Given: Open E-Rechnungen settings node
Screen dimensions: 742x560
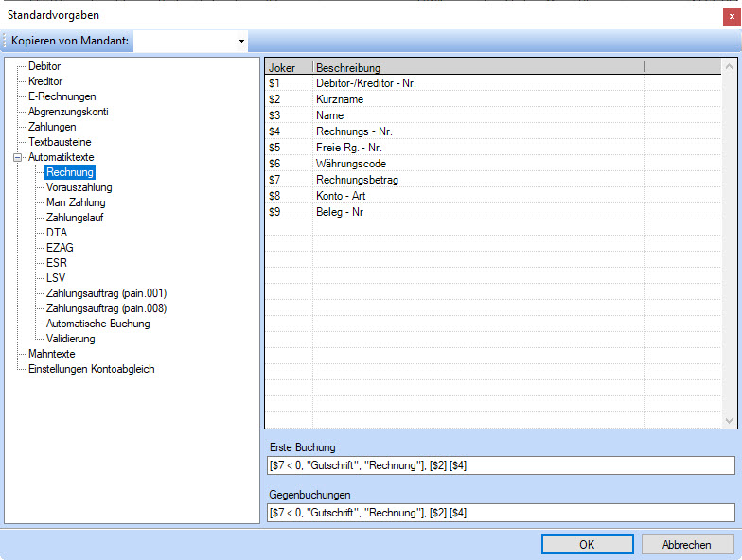Looking at the screenshot, I should [62, 96].
